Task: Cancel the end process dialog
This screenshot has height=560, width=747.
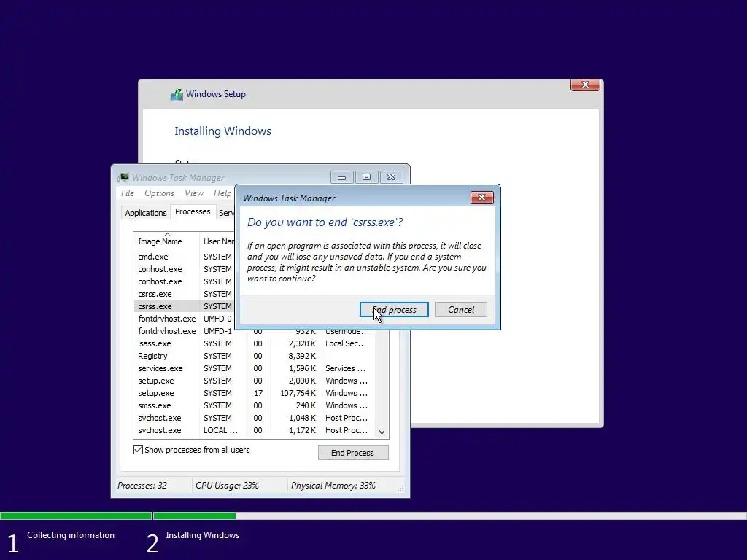Action: [461, 309]
